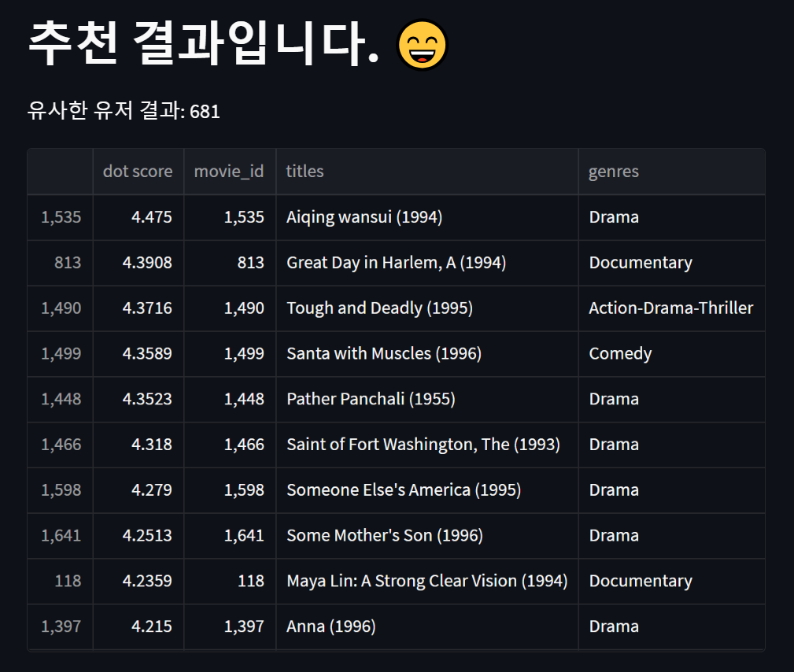Image resolution: width=794 pixels, height=672 pixels.
Task: Click the row index 1,535 cell
Action: tap(61, 217)
